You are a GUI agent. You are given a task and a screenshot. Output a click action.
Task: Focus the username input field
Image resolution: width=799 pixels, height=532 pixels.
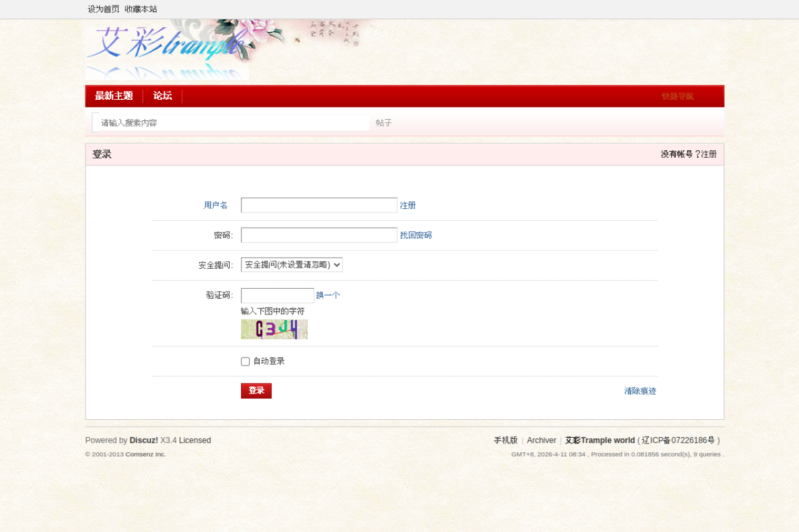pos(319,205)
